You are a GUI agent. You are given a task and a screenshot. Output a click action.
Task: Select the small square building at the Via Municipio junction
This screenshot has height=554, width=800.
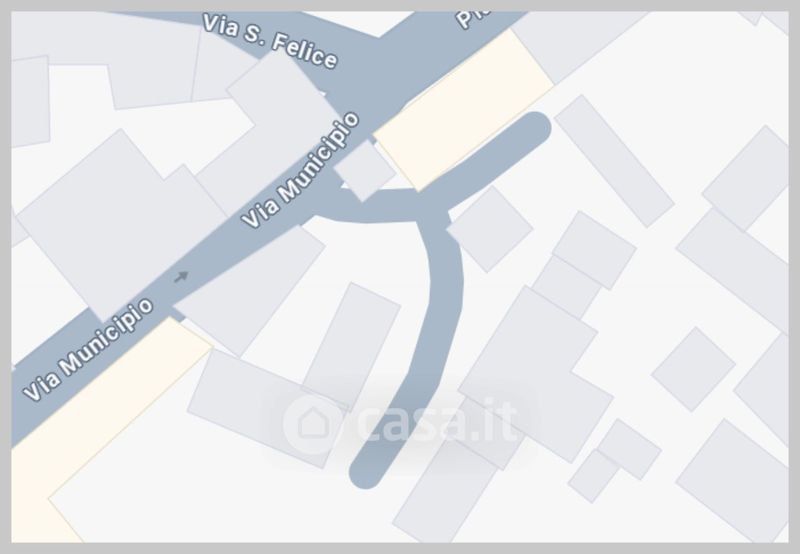pyautogui.click(x=364, y=171)
